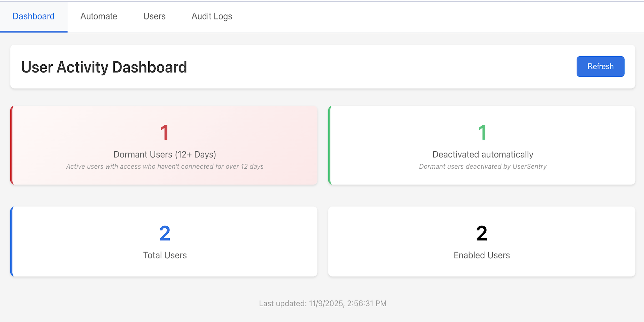
Task: Select the Dormant Users (12+ Days) label
Action: coord(165,154)
